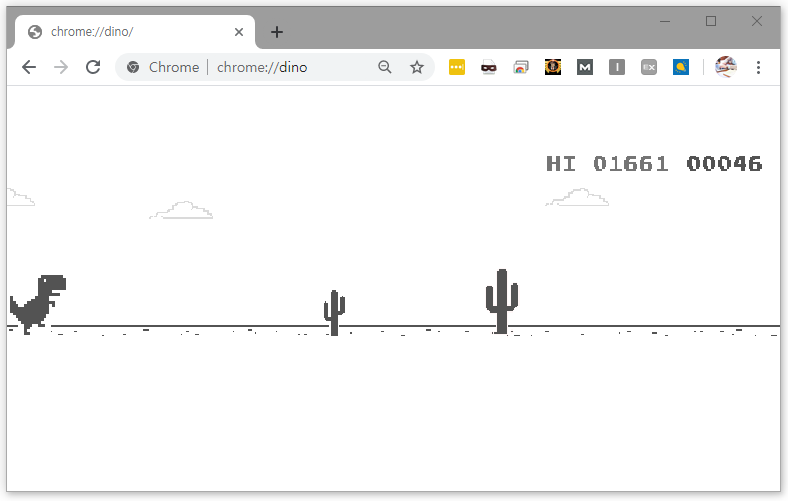Image resolution: width=788 pixels, height=501 pixels.
Task: Open the M letter extension
Action: pos(585,67)
